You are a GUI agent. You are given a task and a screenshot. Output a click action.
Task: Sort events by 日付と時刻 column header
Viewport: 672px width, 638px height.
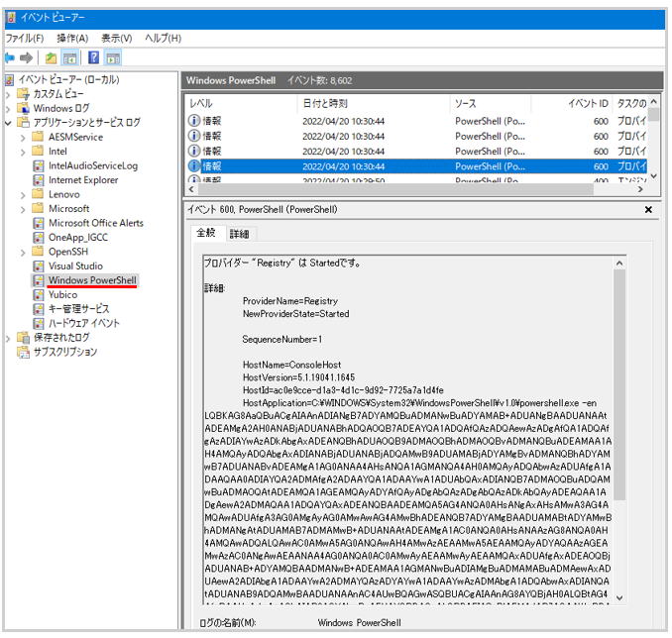(x=373, y=103)
